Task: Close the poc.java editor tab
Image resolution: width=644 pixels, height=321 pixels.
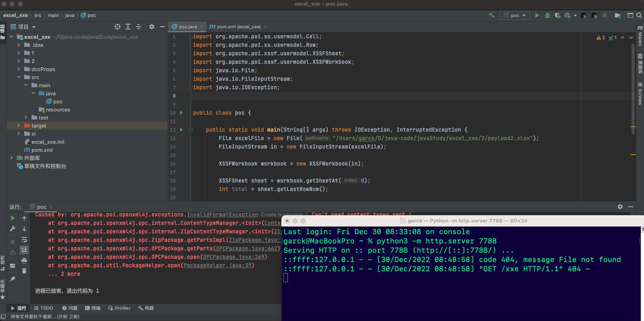Action: point(201,27)
